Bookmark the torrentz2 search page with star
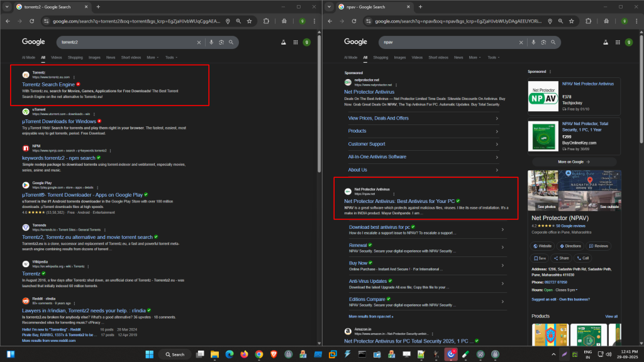This screenshot has width=644, height=362. click(x=250, y=21)
